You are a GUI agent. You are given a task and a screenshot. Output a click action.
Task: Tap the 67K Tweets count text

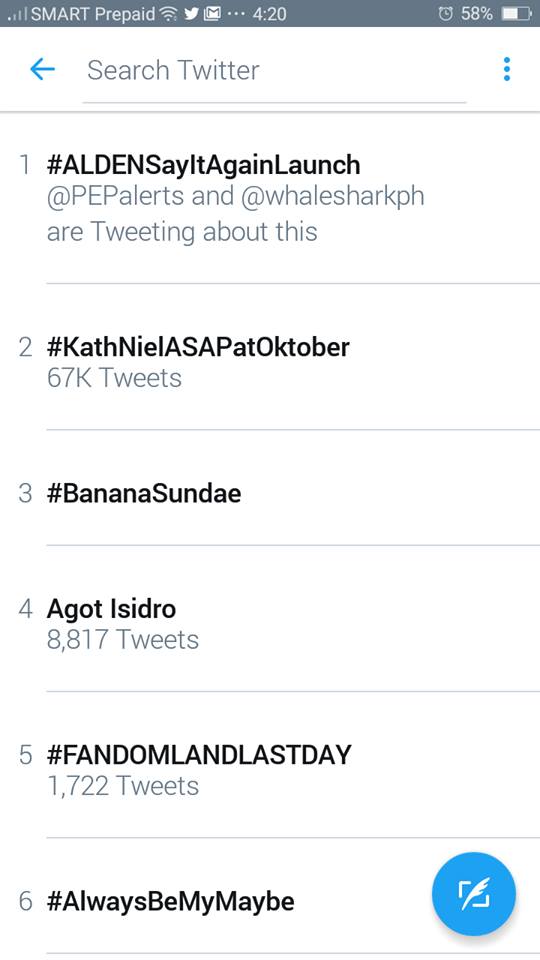point(114,378)
